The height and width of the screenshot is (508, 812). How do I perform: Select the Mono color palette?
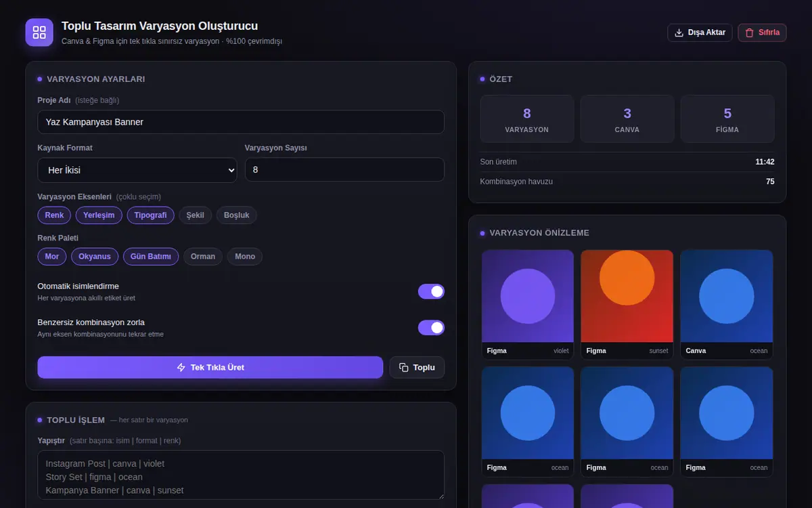click(x=245, y=257)
